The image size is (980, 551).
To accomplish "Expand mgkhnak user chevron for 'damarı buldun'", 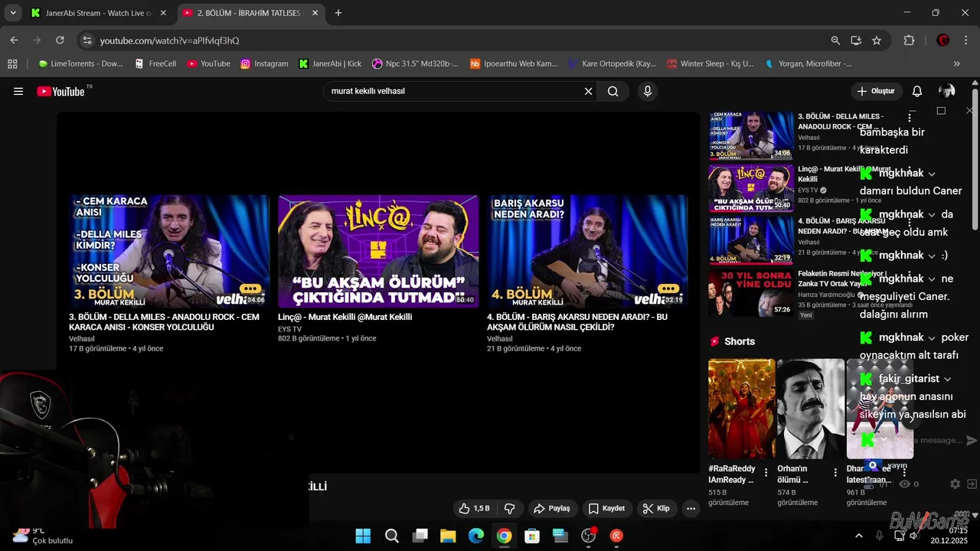I will [932, 174].
